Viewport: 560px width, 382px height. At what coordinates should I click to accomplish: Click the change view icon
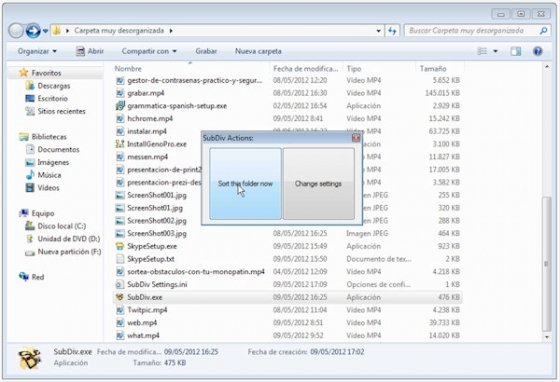[x=482, y=51]
